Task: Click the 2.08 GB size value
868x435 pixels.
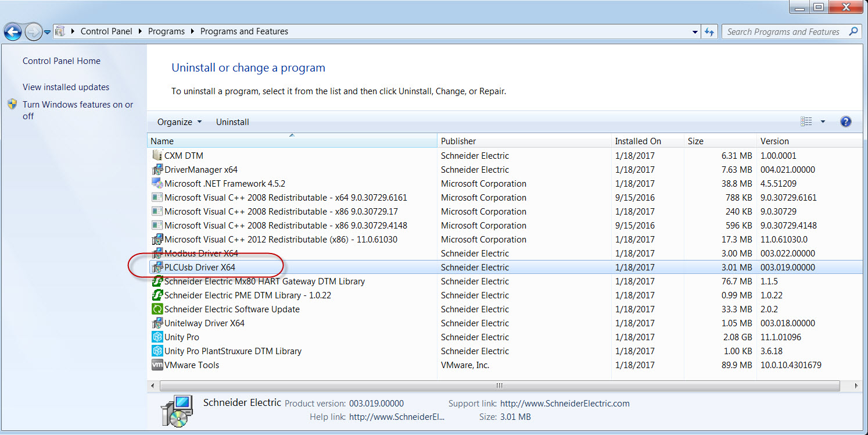Action: [x=737, y=337]
